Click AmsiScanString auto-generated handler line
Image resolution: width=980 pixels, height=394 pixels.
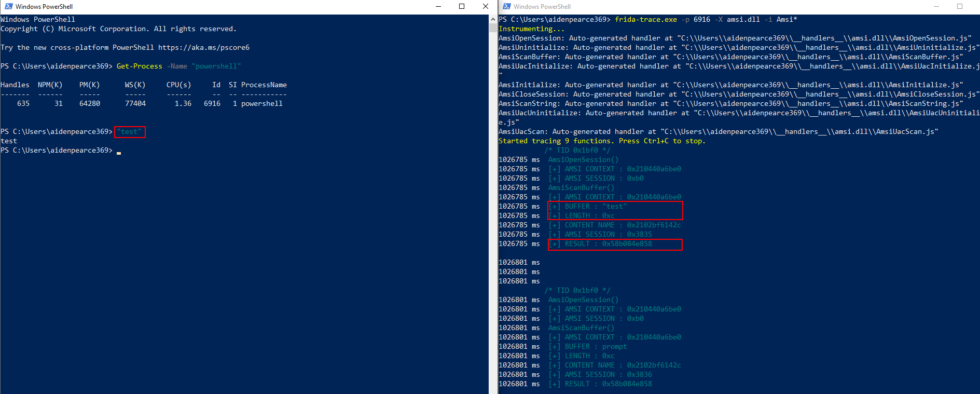731,103
